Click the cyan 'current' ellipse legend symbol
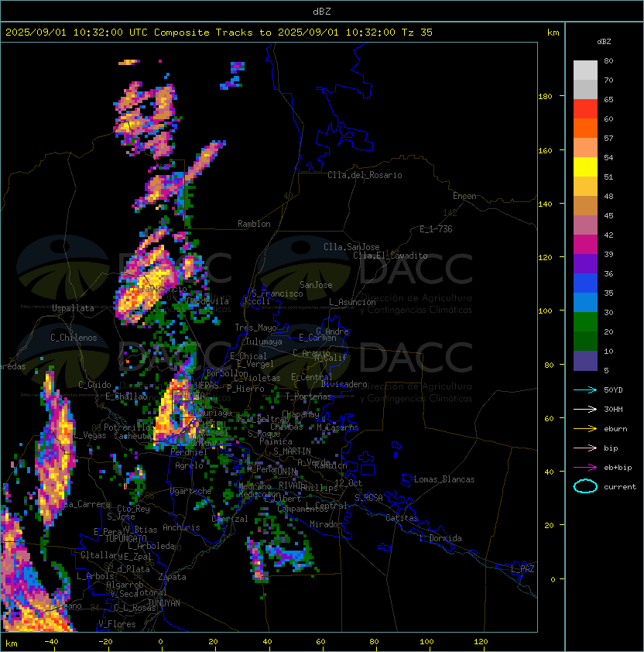Viewport: 644px width, 652px height. [585, 486]
